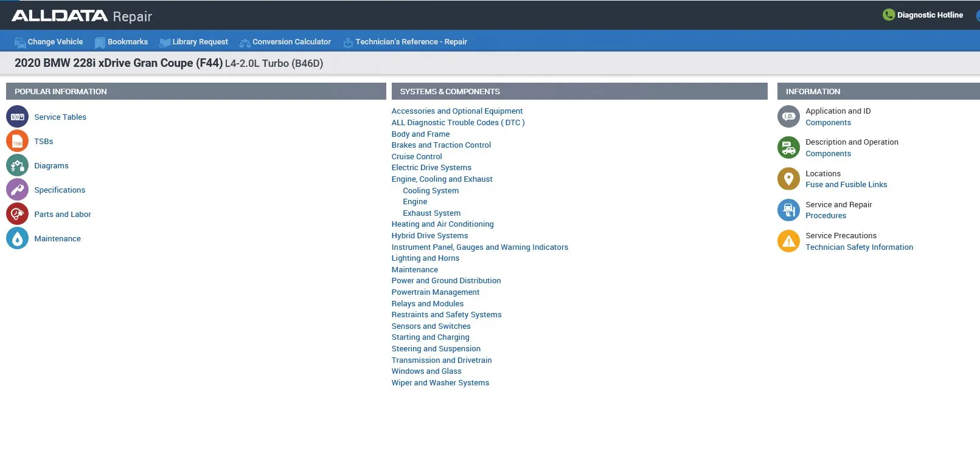Select Exhaust System sub-item
The image size is (980, 451).
[431, 213]
